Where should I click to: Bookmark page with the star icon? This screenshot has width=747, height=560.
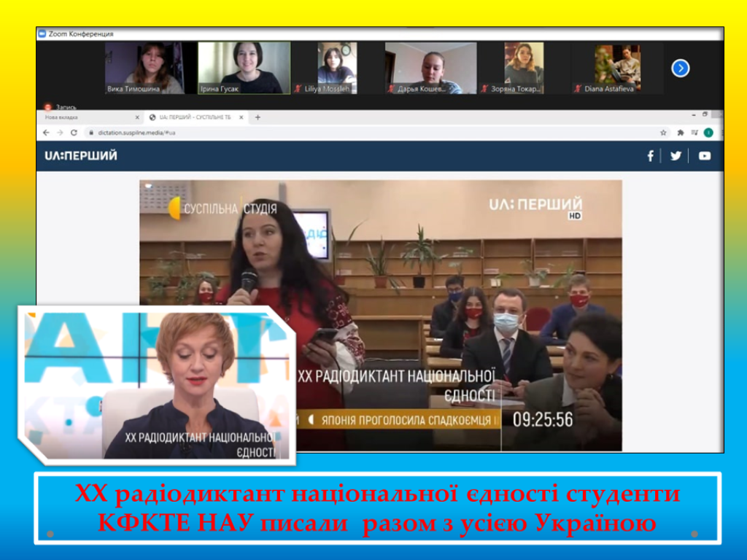coord(663,133)
